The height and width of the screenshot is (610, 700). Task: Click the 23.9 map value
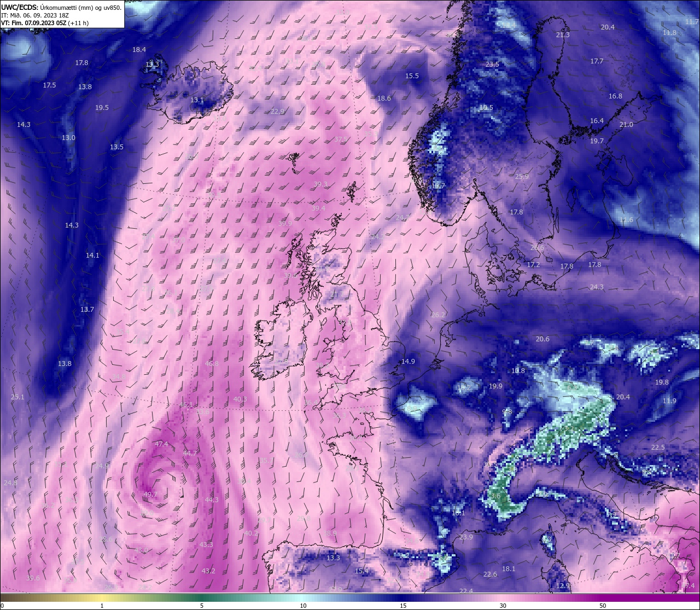tap(466, 537)
